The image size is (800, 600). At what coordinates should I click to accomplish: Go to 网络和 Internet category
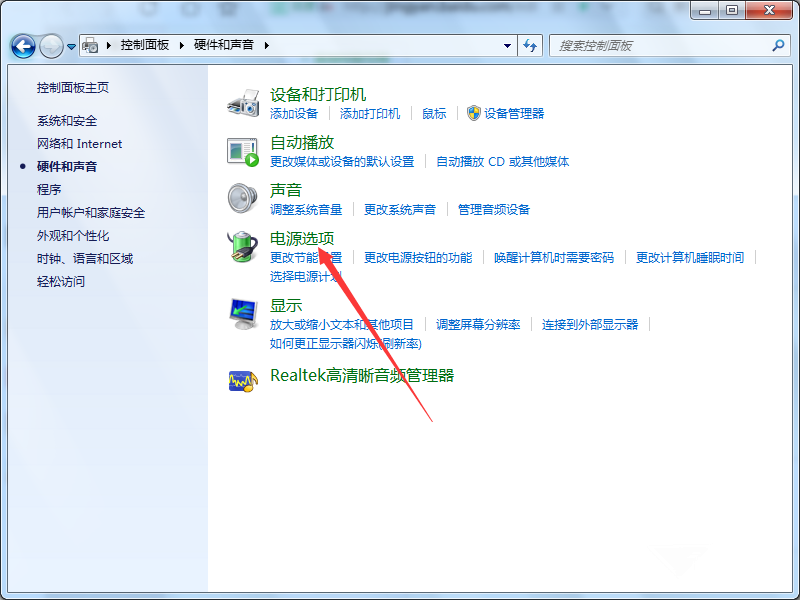click(x=79, y=144)
